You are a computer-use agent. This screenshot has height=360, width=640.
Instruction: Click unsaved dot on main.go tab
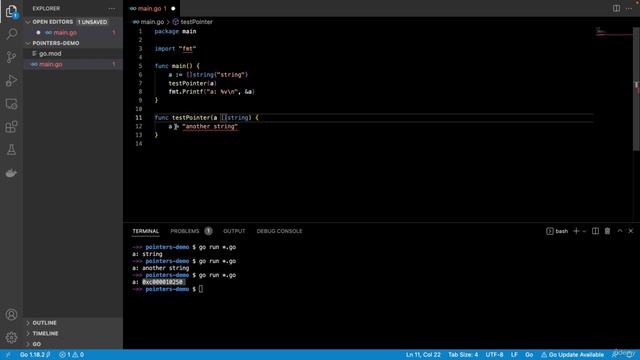point(173,9)
